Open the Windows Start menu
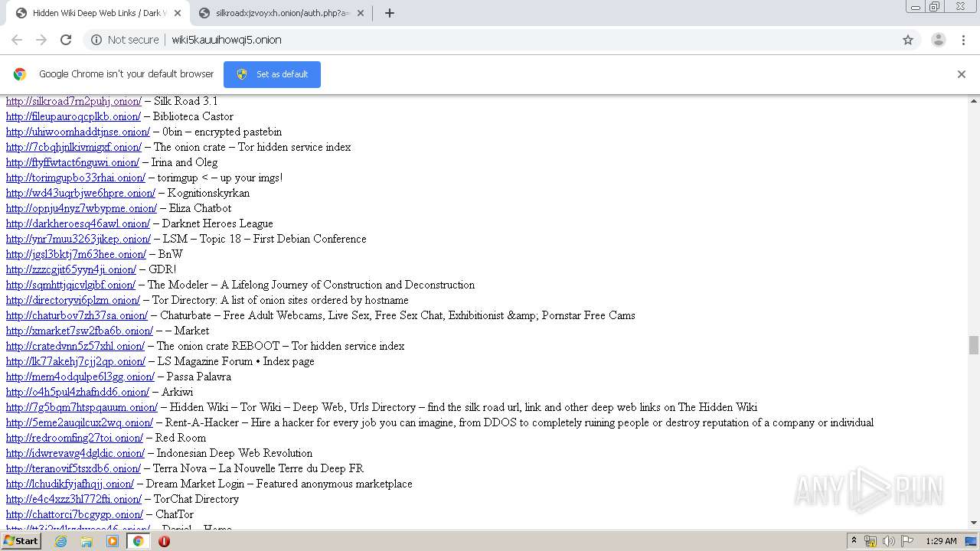The height and width of the screenshot is (551, 980). (21, 541)
